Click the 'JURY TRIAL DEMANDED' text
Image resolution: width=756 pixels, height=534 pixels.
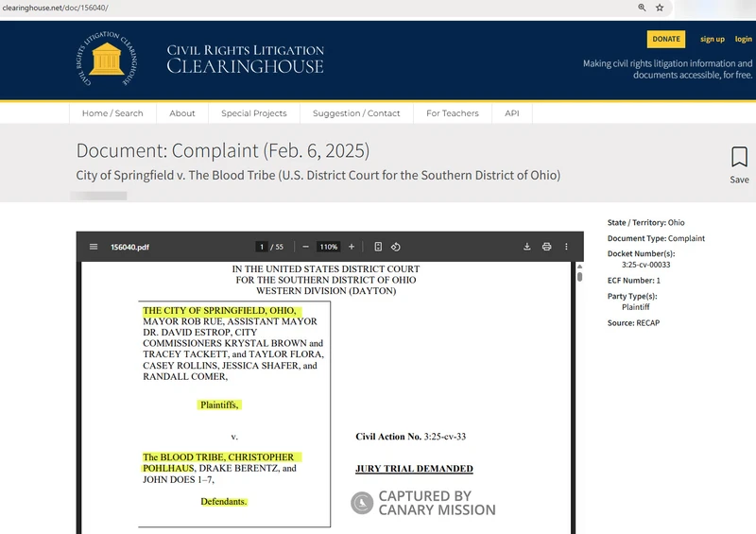(x=414, y=469)
